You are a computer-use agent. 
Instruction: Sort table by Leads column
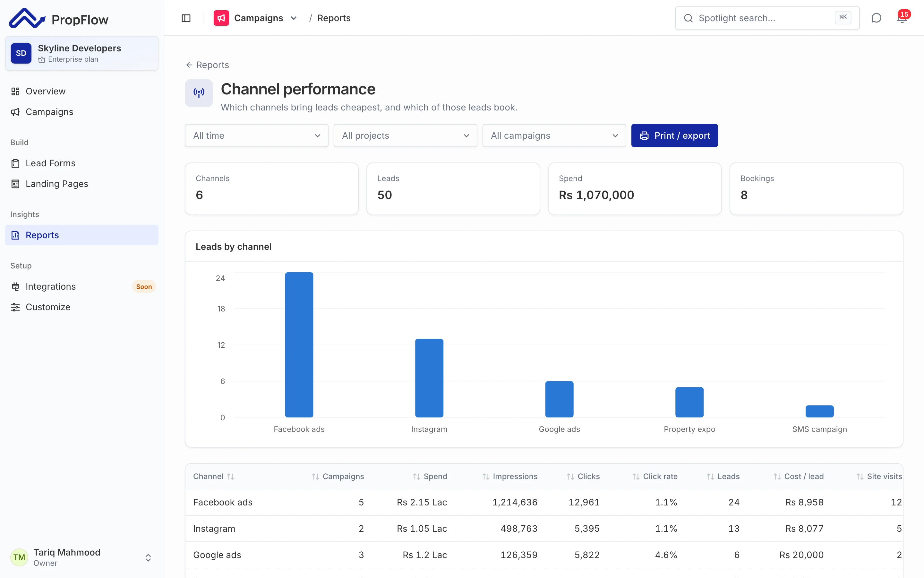[723, 476]
